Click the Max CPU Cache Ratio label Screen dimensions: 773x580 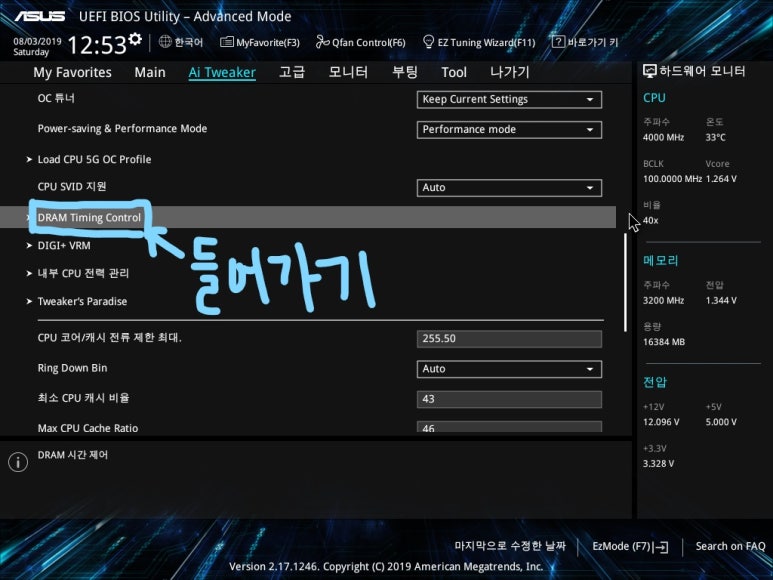tap(88, 428)
